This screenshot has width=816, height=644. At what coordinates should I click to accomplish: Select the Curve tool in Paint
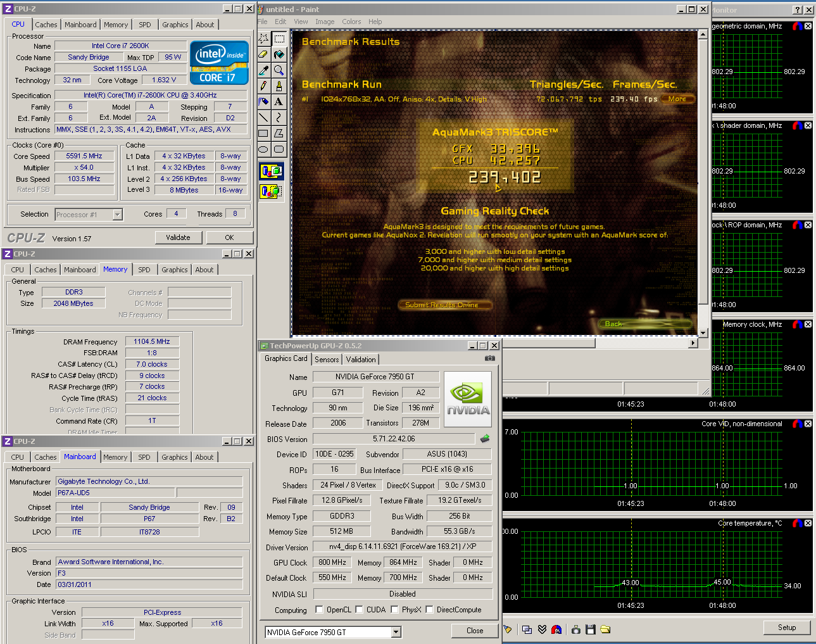[x=279, y=117]
